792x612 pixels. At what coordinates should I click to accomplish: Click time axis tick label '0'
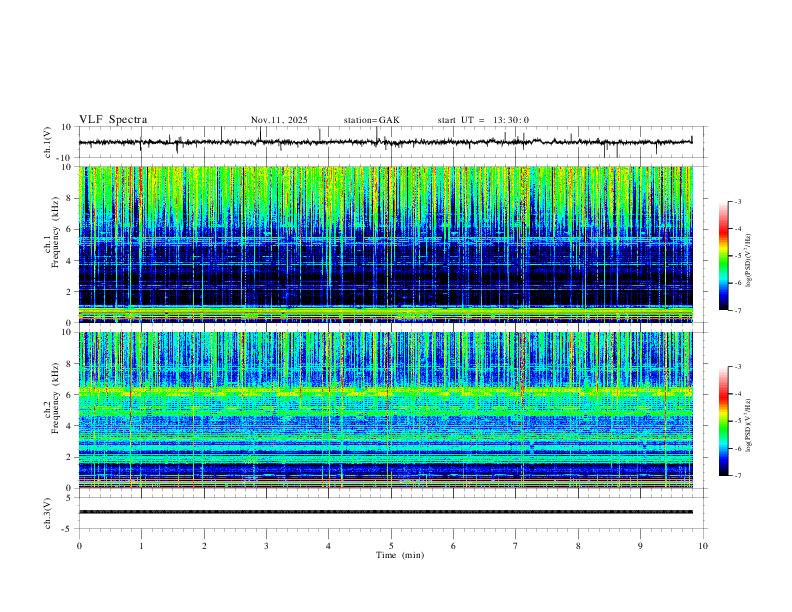click(x=79, y=546)
